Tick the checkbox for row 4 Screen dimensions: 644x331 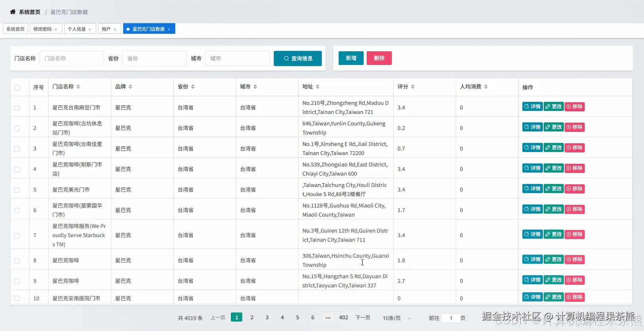(17, 169)
